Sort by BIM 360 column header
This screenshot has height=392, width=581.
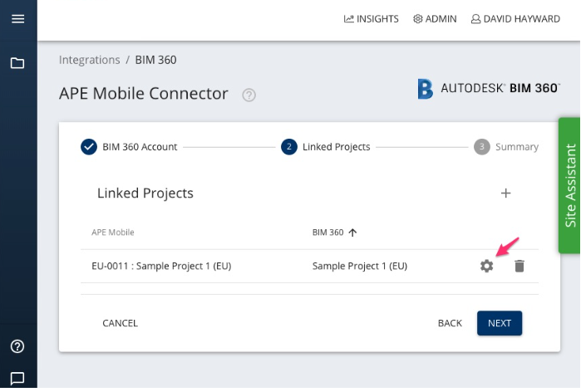coord(328,233)
